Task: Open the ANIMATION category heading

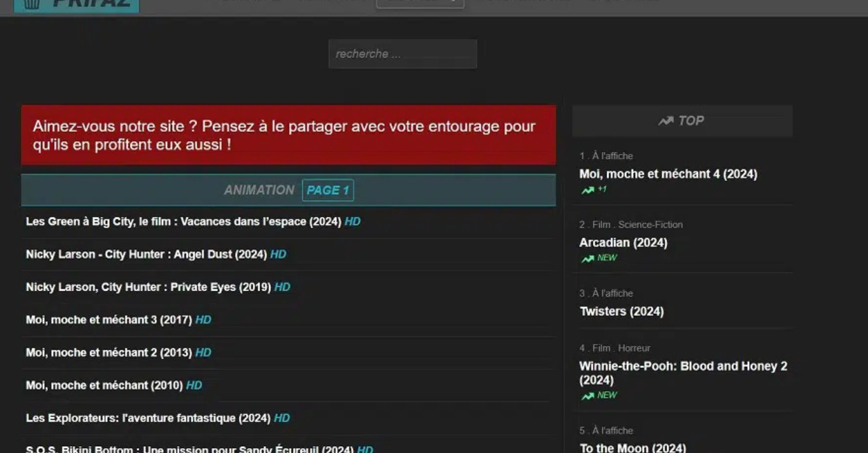Action: (x=259, y=190)
